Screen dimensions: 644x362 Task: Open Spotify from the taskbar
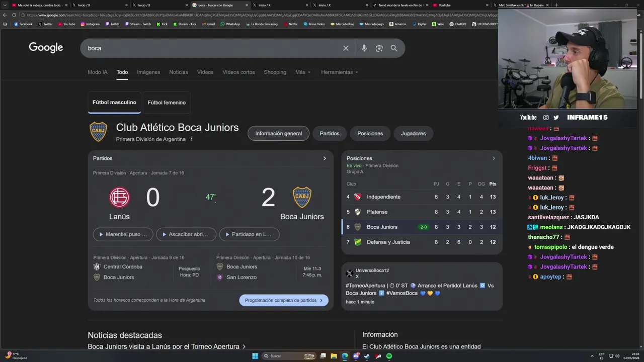click(389, 356)
